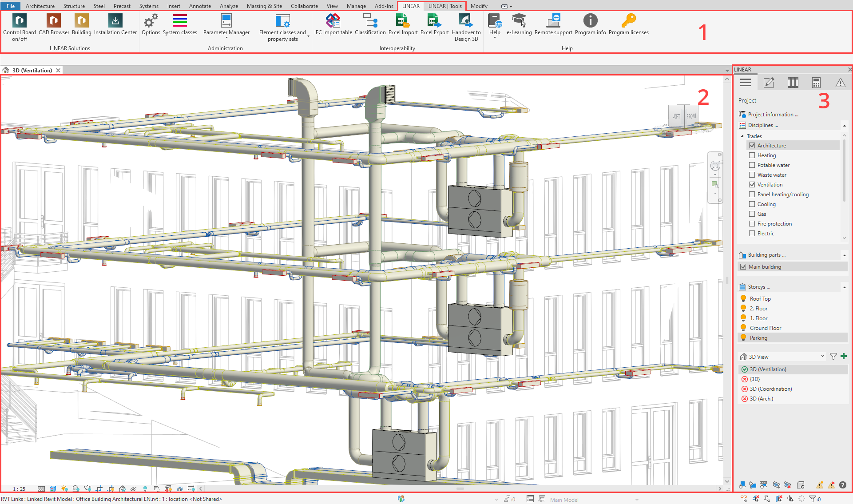The width and height of the screenshot is (853, 504).
Task: Collapse the Disciplines section arrow
Action: pyautogui.click(x=844, y=126)
